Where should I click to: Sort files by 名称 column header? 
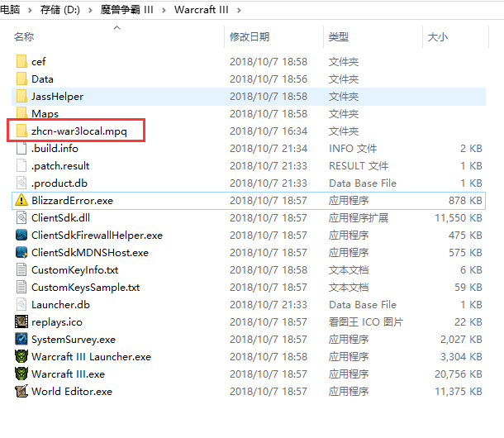click(x=24, y=36)
